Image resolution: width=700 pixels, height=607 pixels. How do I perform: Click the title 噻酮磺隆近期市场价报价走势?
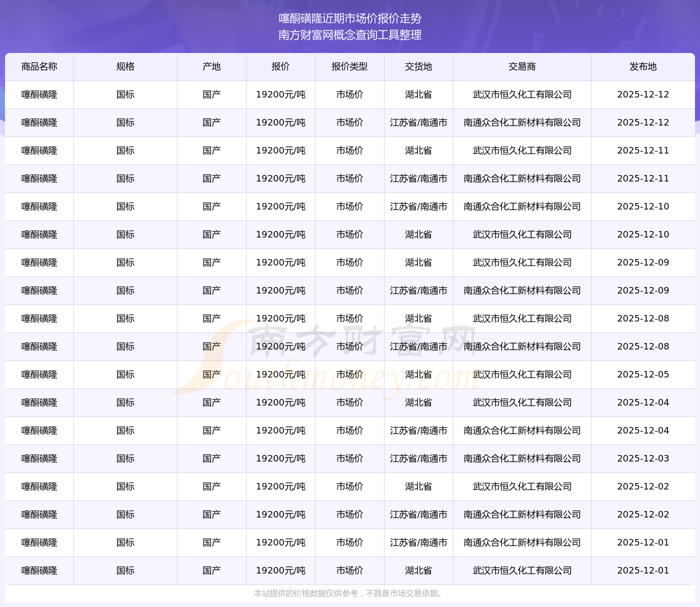pos(350,18)
